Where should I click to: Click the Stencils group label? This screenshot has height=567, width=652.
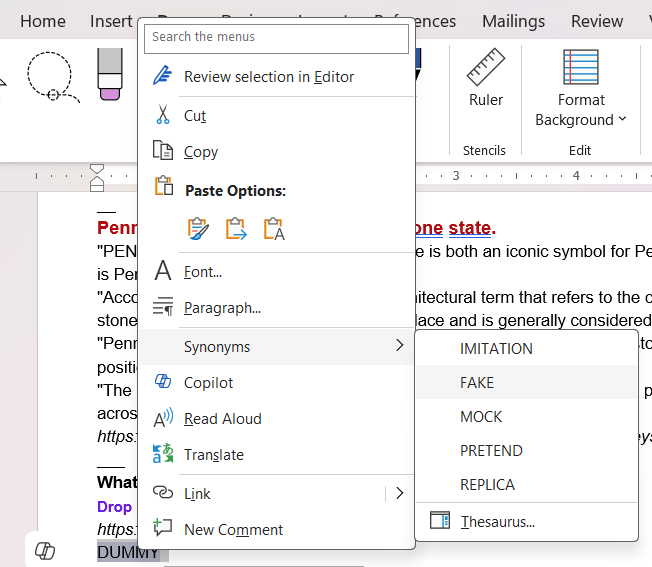click(484, 150)
